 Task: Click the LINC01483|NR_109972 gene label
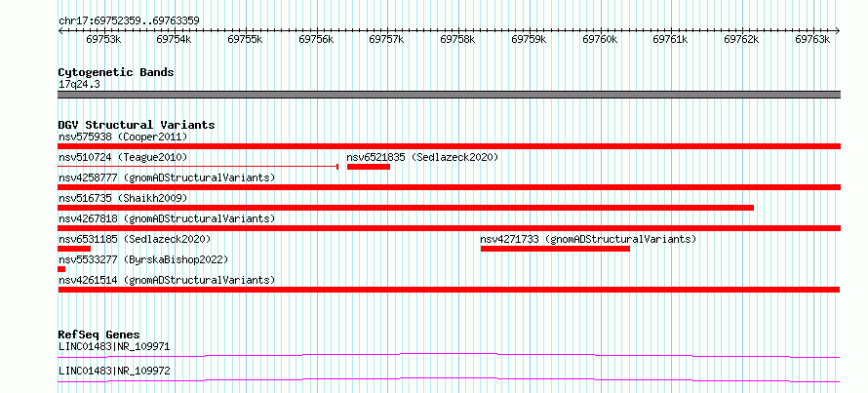pos(114,371)
